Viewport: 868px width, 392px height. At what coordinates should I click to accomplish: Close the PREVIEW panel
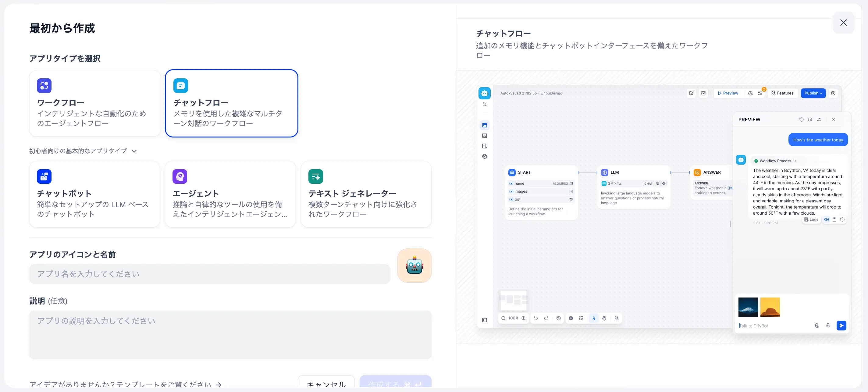[x=833, y=119]
